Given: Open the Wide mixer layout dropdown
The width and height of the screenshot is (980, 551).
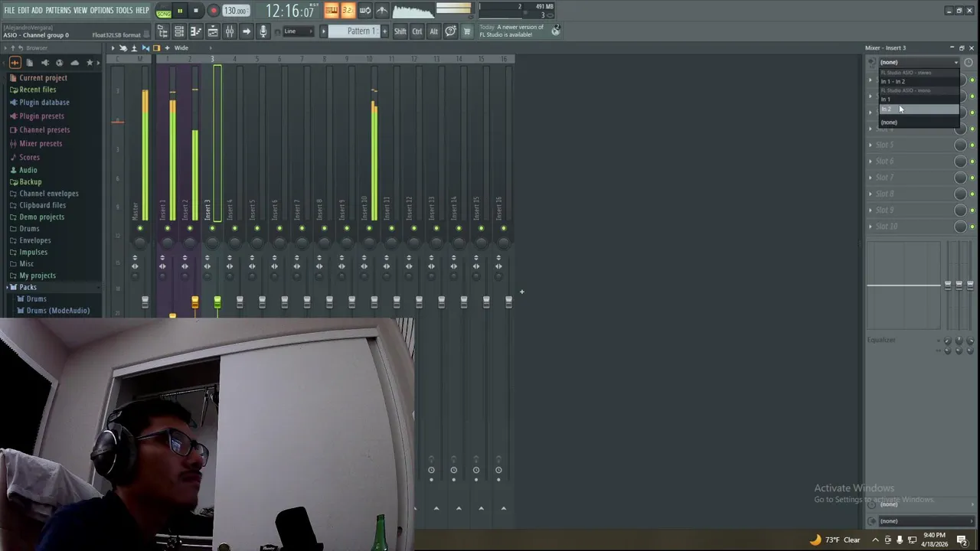Looking at the screenshot, I should pyautogui.click(x=181, y=47).
